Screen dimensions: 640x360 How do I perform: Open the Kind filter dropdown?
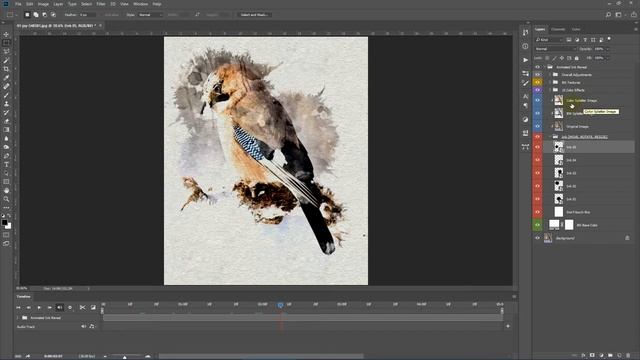click(x=549, y=40)
